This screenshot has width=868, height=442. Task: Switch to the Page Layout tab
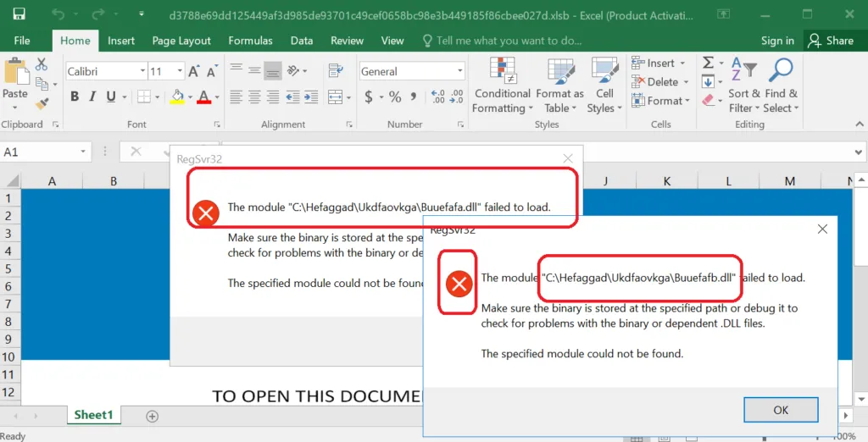click(x=181, y=41)
